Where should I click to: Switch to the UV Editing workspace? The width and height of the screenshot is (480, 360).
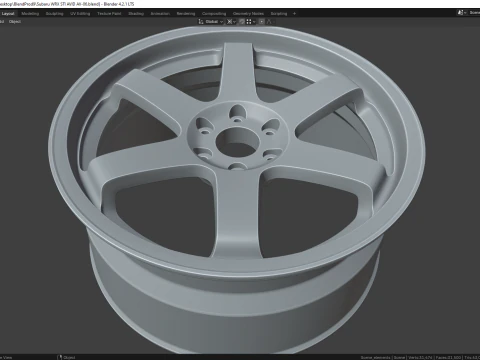80,14
